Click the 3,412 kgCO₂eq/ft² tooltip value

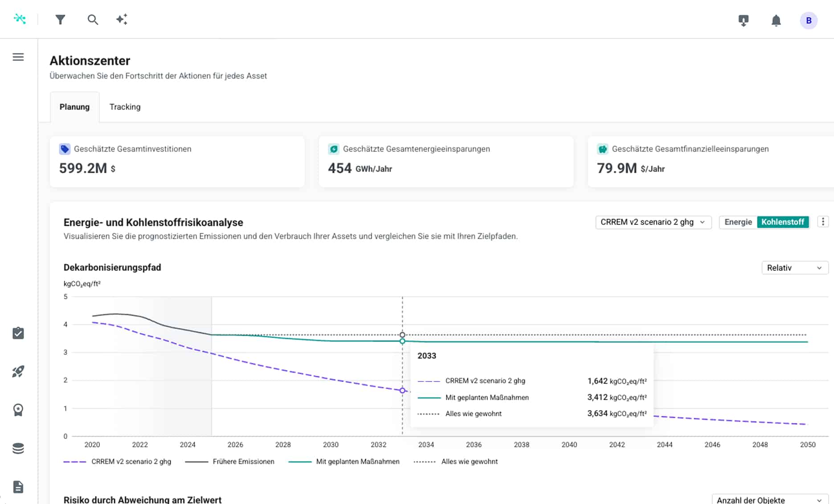617,397
